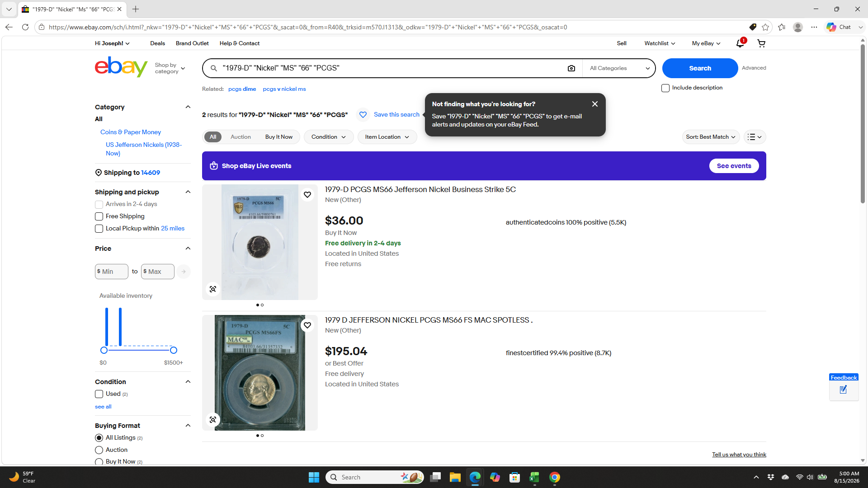Find similar items for the $195.04 nickel
Screen dimensions: 868x488
213,420
